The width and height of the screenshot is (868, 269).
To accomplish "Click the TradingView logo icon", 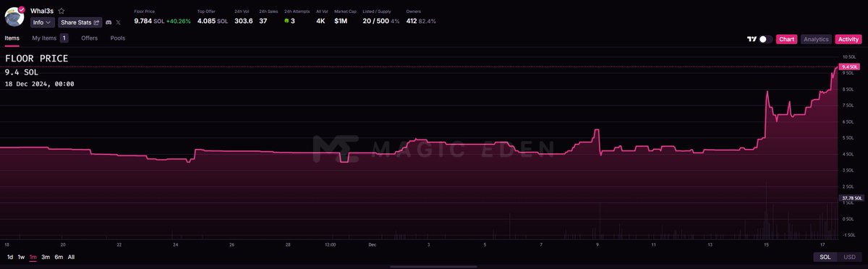I will 752,39.
